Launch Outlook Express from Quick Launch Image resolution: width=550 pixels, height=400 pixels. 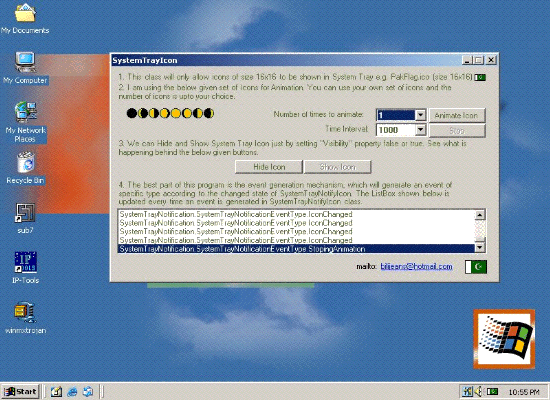(88, 391)
